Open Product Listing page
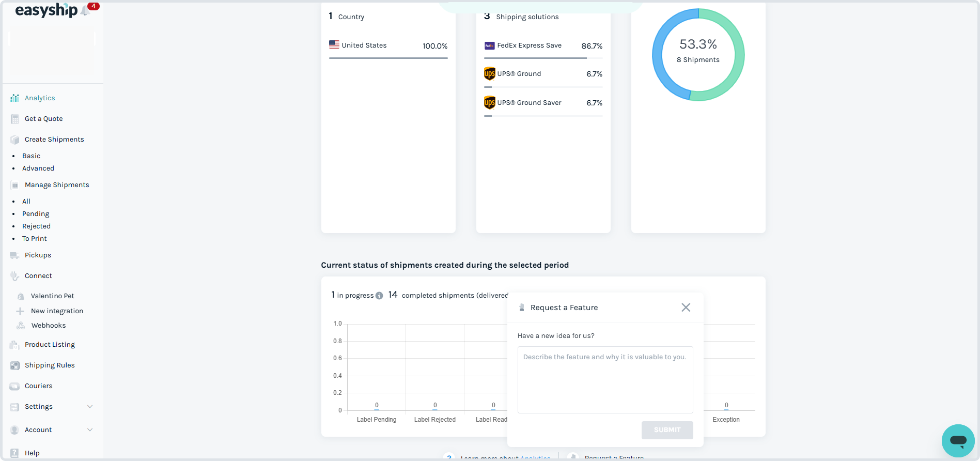Viewport: 980px width, 461px height. (50, 345)
